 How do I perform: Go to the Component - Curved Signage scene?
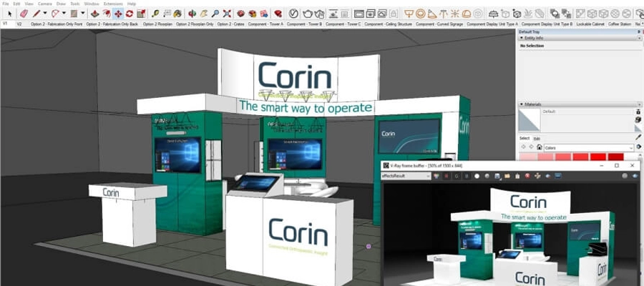pos(439,24)
